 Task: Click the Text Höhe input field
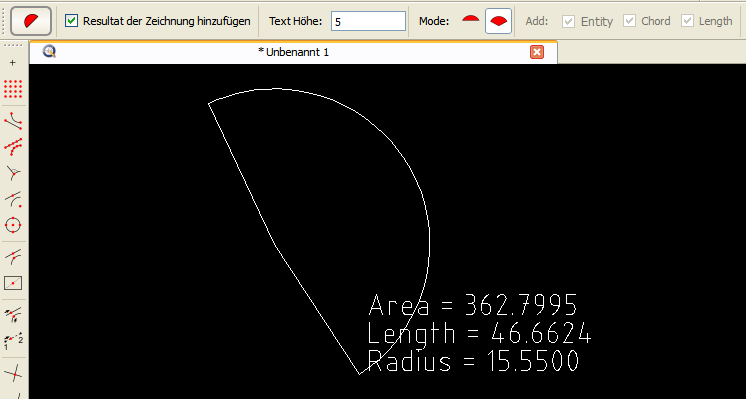pyautogui.click(x=368, y=21)
